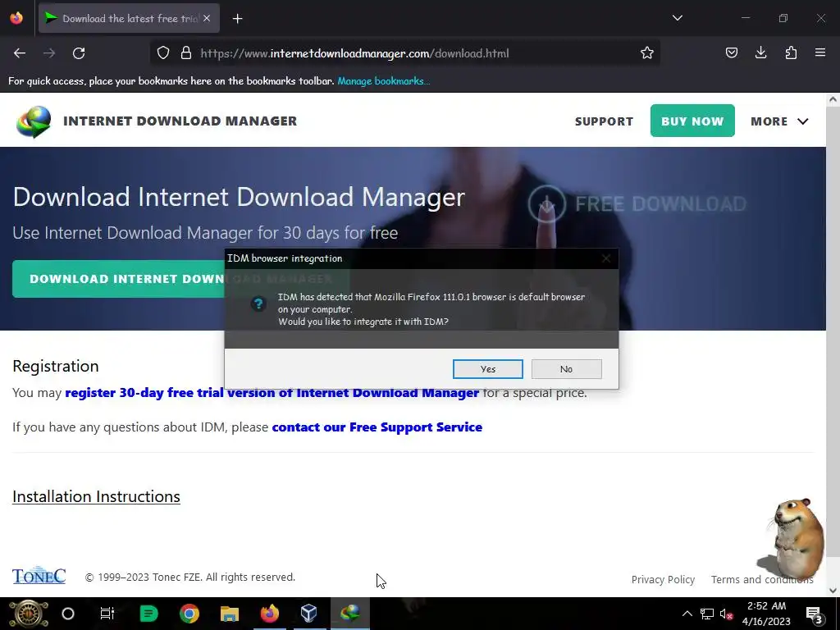Open the Terms and conditions link
The height and width of the screenshot is (630, 840).
[762, 580]
